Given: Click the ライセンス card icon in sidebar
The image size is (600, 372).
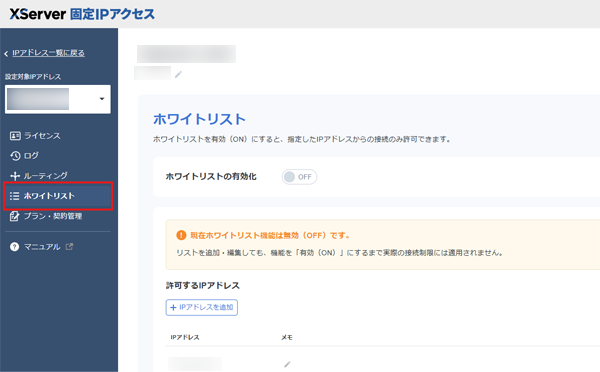Looking at the screenshot, I should coord(15,136).
